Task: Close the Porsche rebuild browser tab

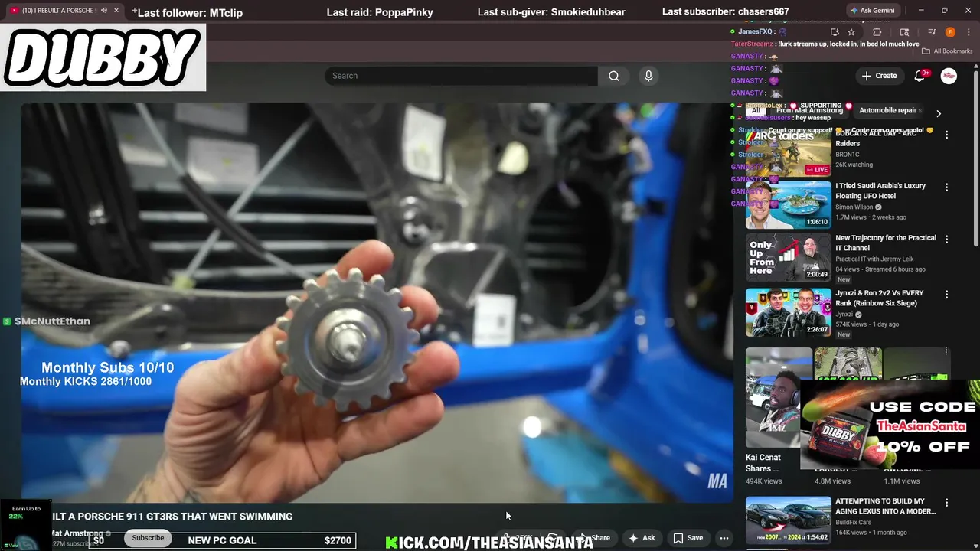Action: pyautogui.click(x=116, y=11)
